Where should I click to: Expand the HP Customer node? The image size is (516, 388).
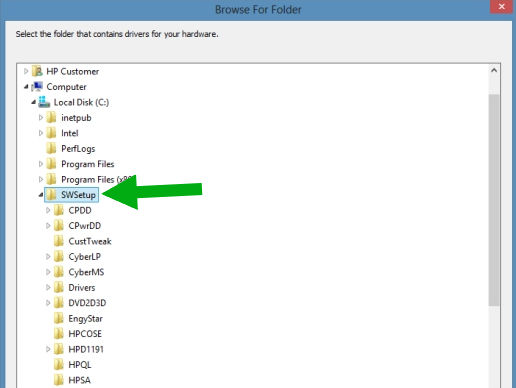[x=26, y=71]
